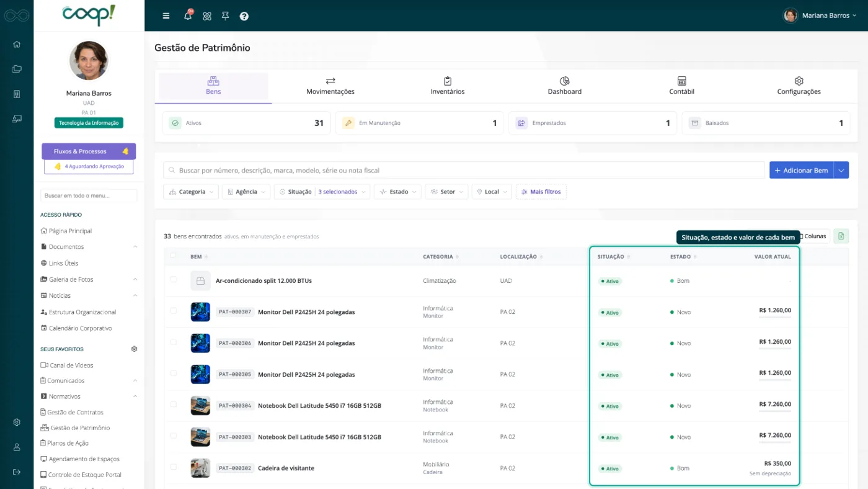Click the user profile icon in left rail
This screenshot has width=868, height=489.
pyautogui.click(x=17, y=447)
